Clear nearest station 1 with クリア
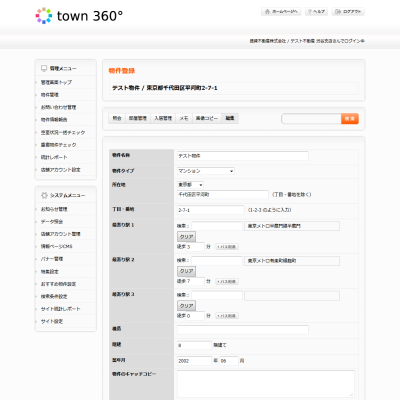The width and height of the screenshot is (400, 400). point(186,237)
